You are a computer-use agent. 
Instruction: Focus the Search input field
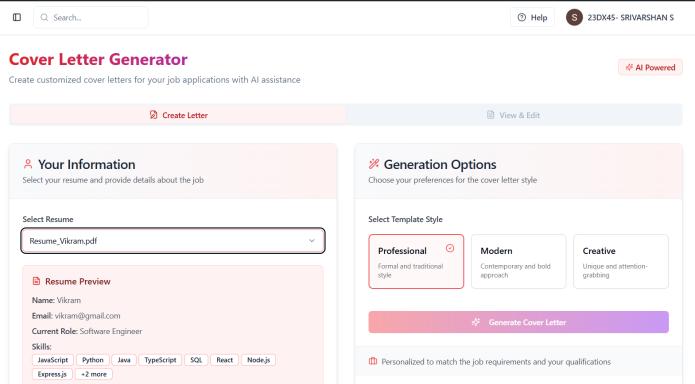pyautogui.click(x=91, y=17)
